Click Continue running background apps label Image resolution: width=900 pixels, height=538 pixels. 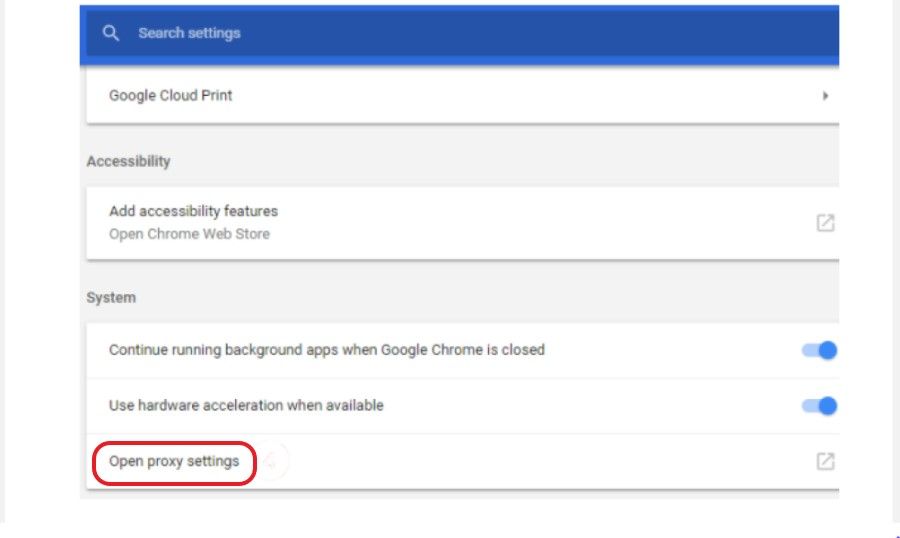327,350
